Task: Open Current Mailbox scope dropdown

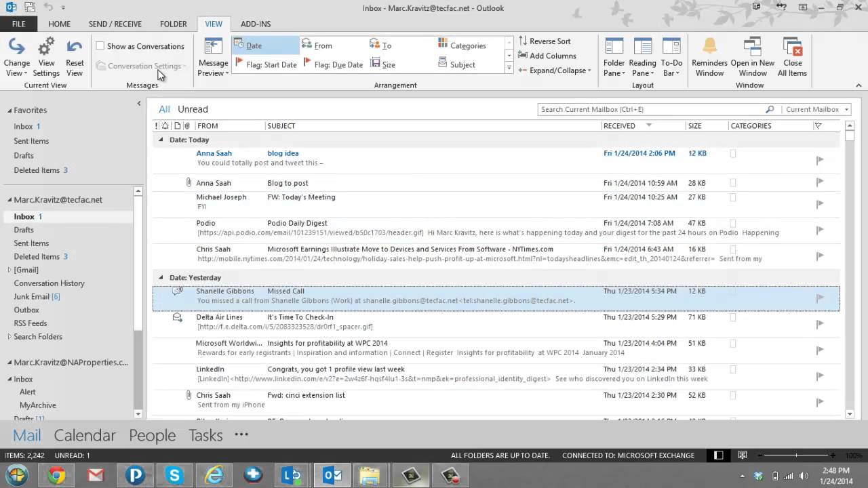Action: coord(816,109)
